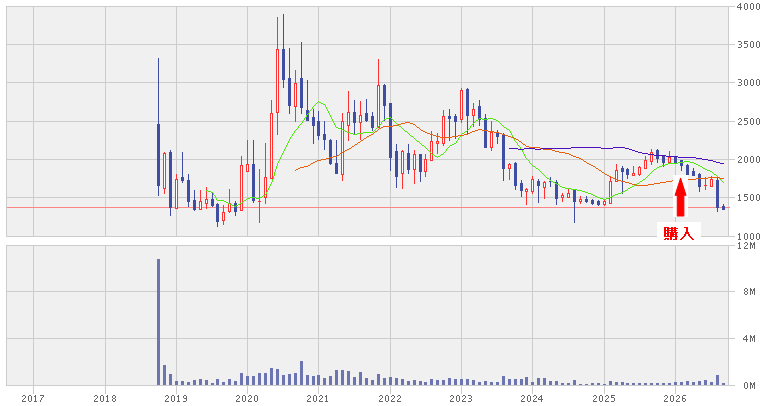762x406 pixels.
Task: Click the tallest volume bar in late 2018
Action: tap(158, 322)
